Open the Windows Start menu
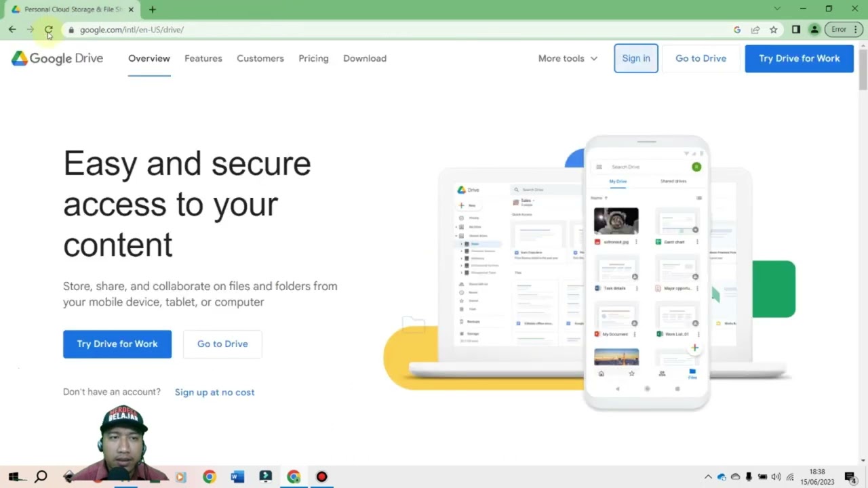Image resolution: width=868 pixels, height=488 pixels. point(13,477)
